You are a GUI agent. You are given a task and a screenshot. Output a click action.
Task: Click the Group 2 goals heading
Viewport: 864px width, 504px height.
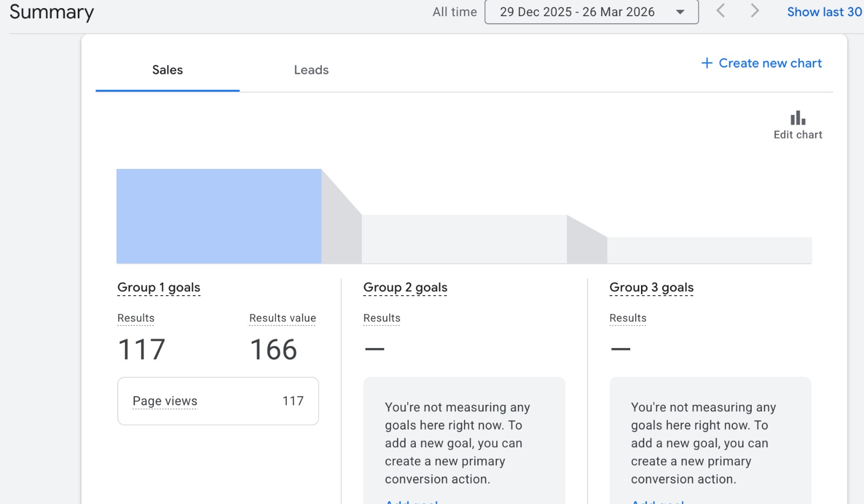click(405, 288)
